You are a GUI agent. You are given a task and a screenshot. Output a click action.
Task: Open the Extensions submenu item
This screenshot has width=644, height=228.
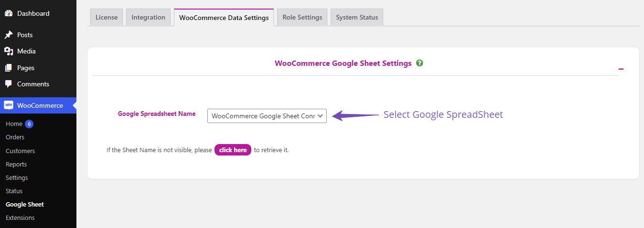coord(20,218)
